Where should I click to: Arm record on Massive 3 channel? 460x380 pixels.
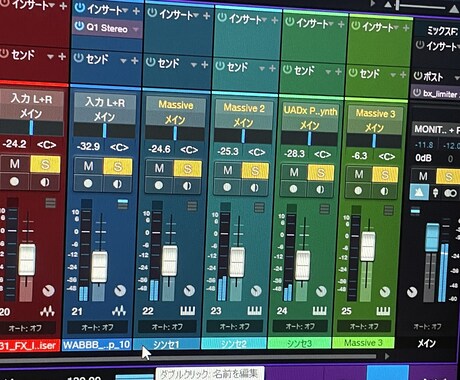tap(358, 191)
